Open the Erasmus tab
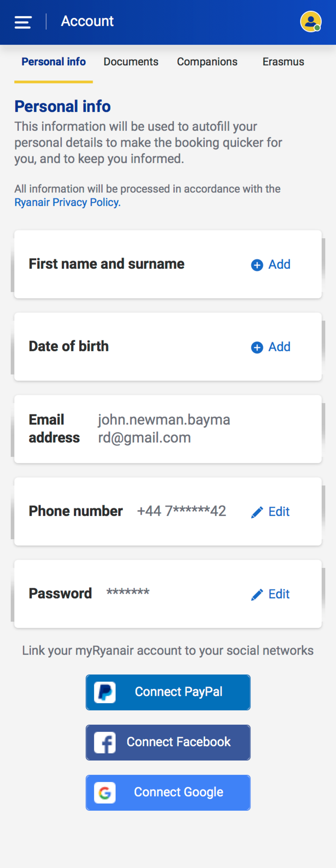This screenshot has height=868, width=336. 283,62
